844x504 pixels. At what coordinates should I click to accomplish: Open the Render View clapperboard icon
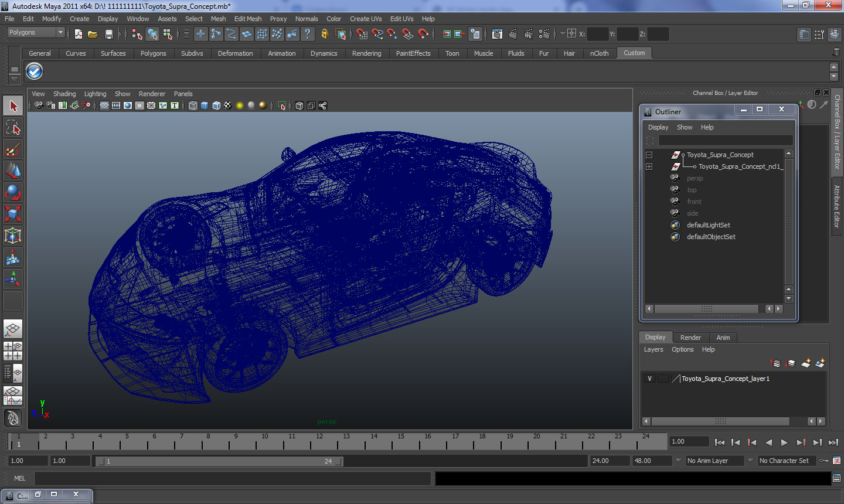tap(497, 34)
